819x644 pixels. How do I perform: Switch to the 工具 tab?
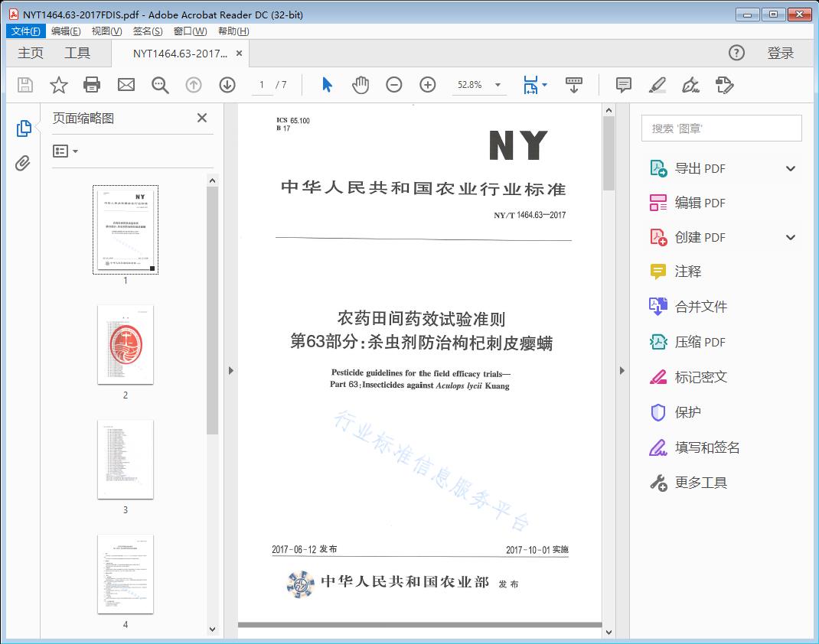click(77, 53)
